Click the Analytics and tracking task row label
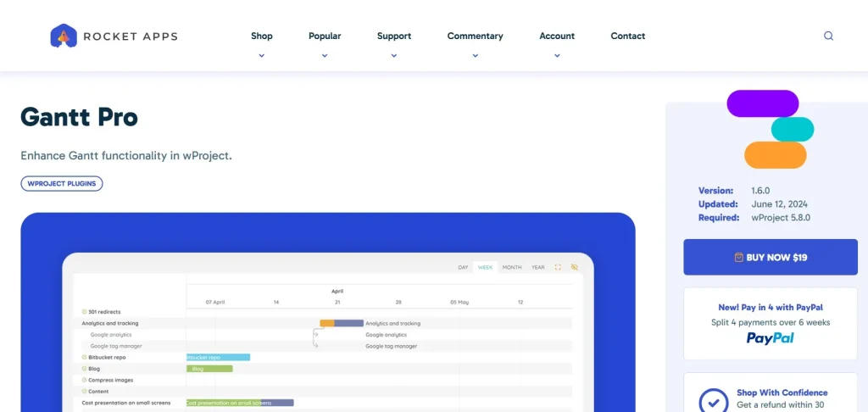868x412 pixels. pyautogui.click(x=110, y=323)
